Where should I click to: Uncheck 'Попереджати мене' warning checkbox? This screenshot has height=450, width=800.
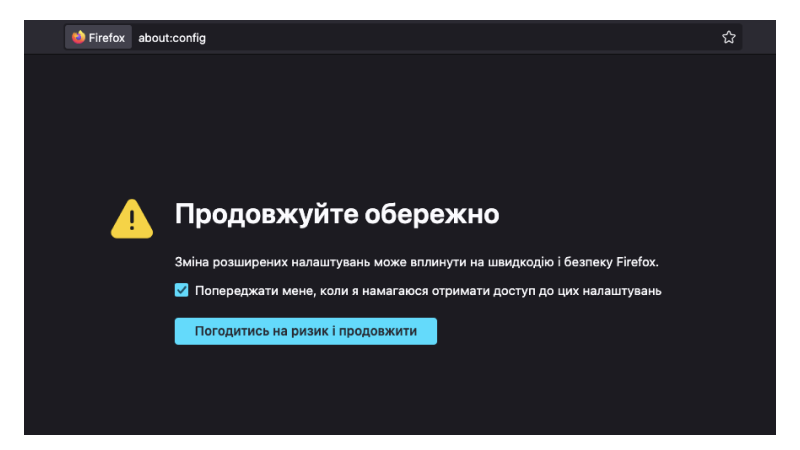tap(182, 290)
